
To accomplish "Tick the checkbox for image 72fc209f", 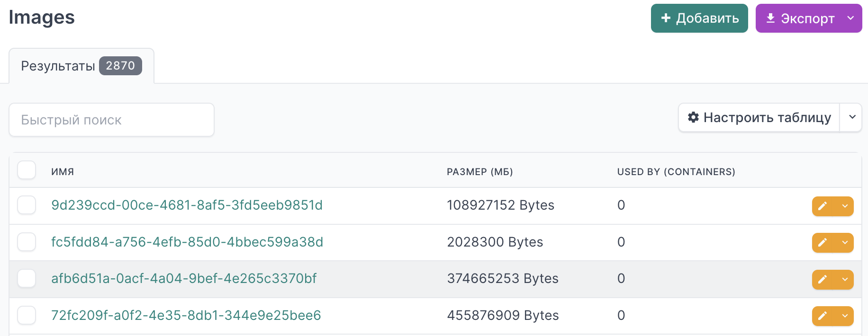I will tap(27, 315).
